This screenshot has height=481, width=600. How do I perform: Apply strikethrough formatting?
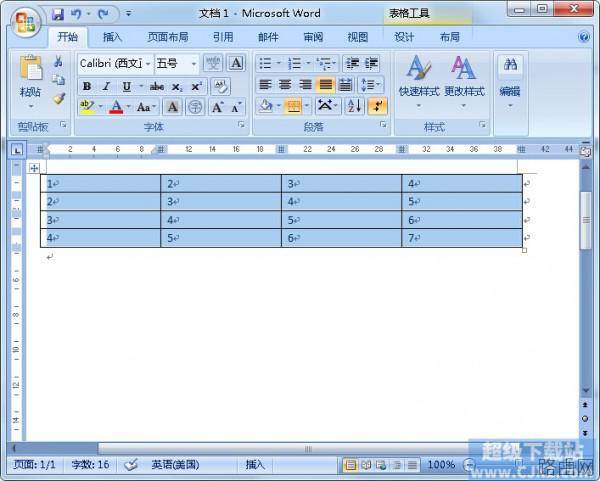click(157, 86)
